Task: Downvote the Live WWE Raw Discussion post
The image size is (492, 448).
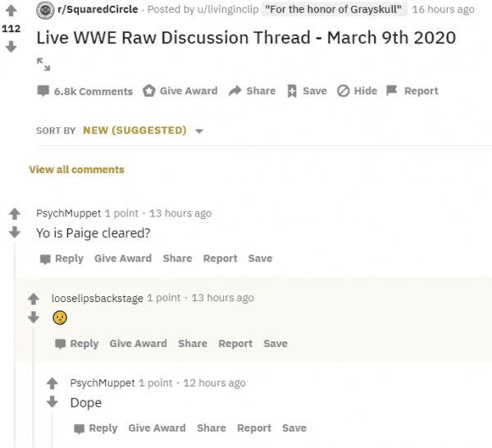Action: pyautogui.click(x=11, y=47)
